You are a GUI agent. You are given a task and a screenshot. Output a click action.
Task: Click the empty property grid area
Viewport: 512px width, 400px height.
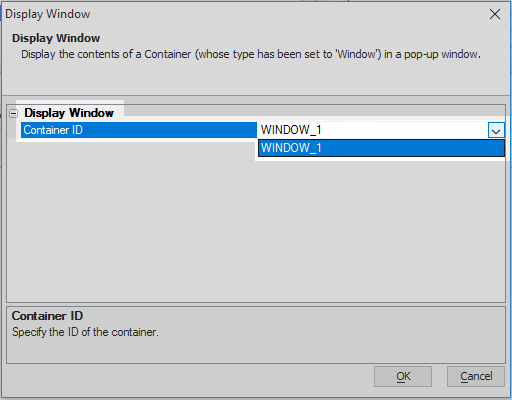tap(256, 230)
